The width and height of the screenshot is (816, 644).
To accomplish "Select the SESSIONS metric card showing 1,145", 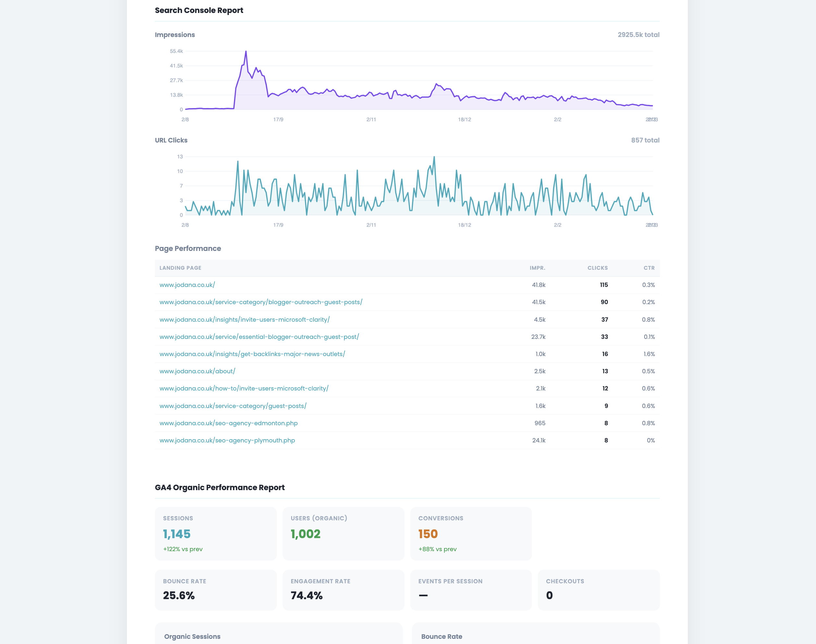I will tap(215, 534).
